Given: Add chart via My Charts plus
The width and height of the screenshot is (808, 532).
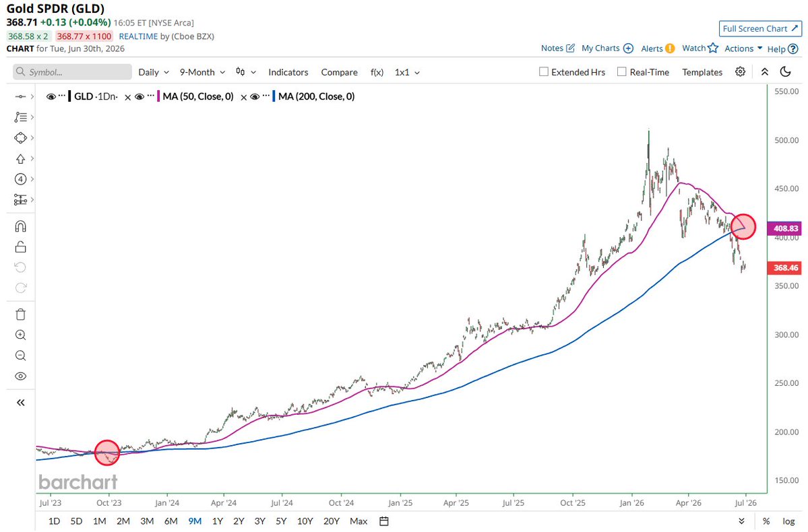Looking at the screenshot, I should click(x=628, y=48).
